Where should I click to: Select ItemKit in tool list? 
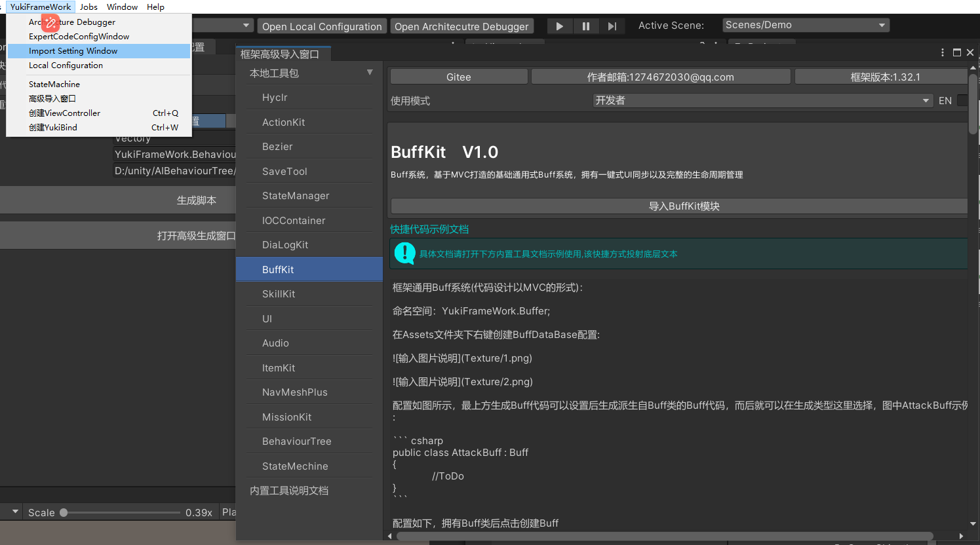[x=309, y=367]
